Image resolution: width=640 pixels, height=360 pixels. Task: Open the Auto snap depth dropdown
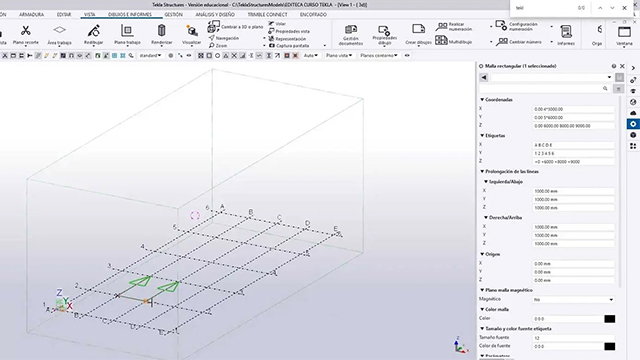311,56
